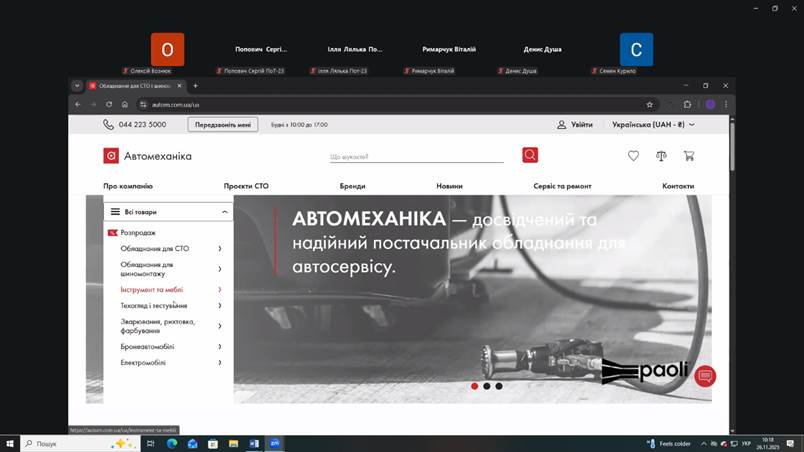The width and height of the screenshot is (804, 452).
Task: Switch to the third carousel slide dot
Action: [499, 386]
